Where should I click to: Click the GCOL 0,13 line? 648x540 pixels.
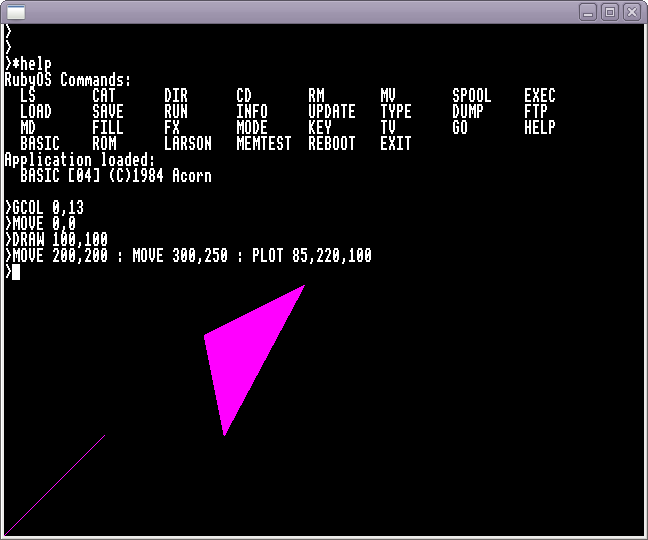48,208
